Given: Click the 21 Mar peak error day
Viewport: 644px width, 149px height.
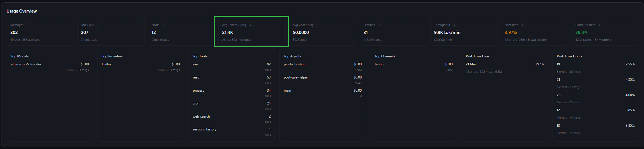Looking at the screenshot, I should [471, 64].
